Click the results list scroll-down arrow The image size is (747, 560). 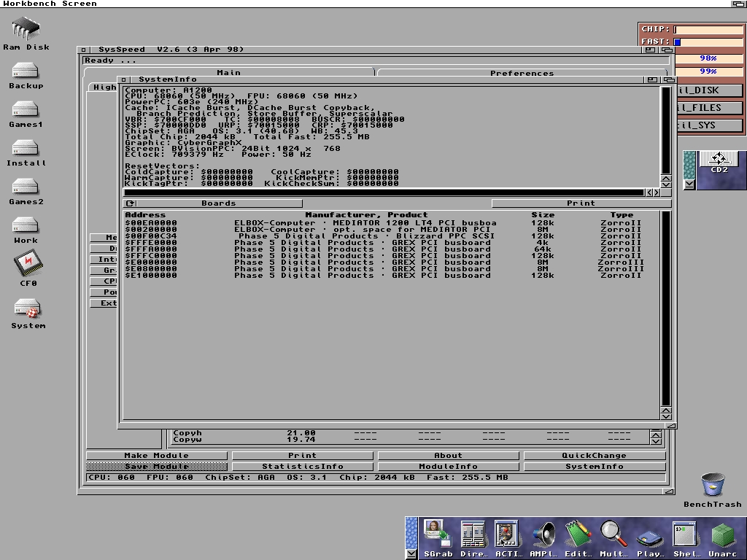click(656, 440)
